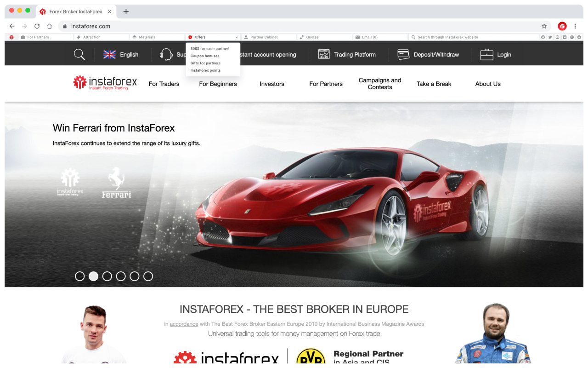Open the Investors navigation menu
Image resolution: width=588 pixels, height=368 pixels.
point(272,84)
